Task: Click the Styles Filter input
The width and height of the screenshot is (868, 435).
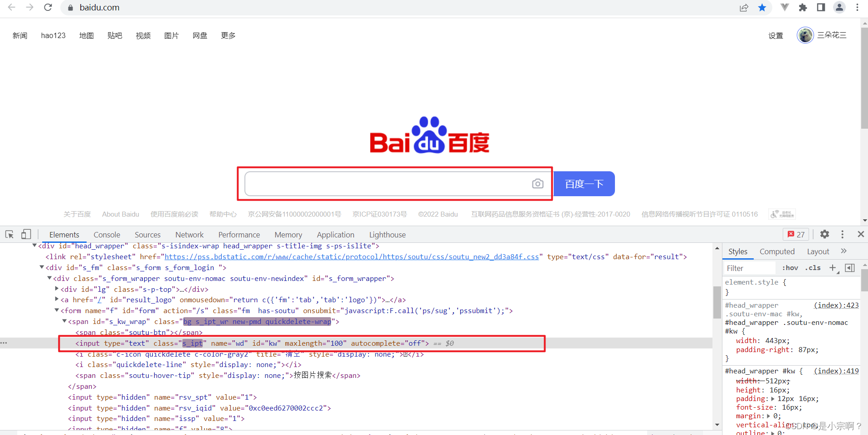Action: coord(750,268)
